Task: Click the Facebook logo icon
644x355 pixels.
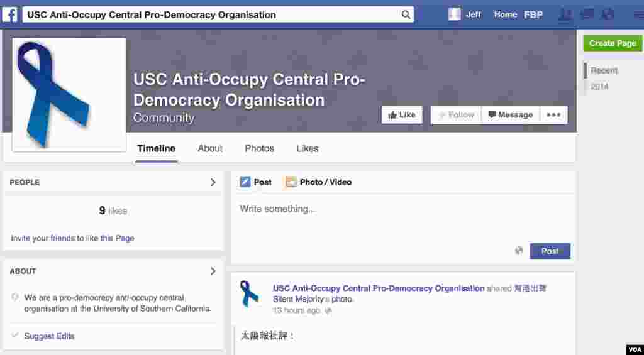Action: 9,14
